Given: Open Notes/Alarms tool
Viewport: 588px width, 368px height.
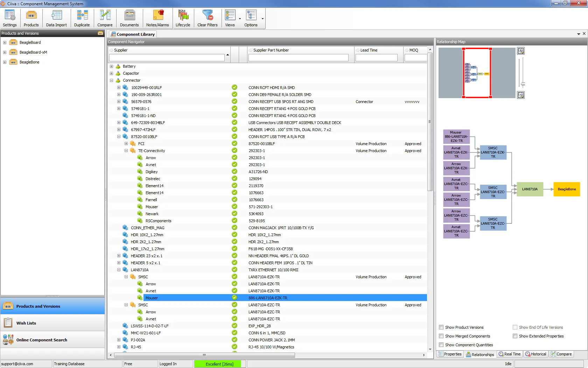Looking at the screenshot, I should tap(157, 18).
